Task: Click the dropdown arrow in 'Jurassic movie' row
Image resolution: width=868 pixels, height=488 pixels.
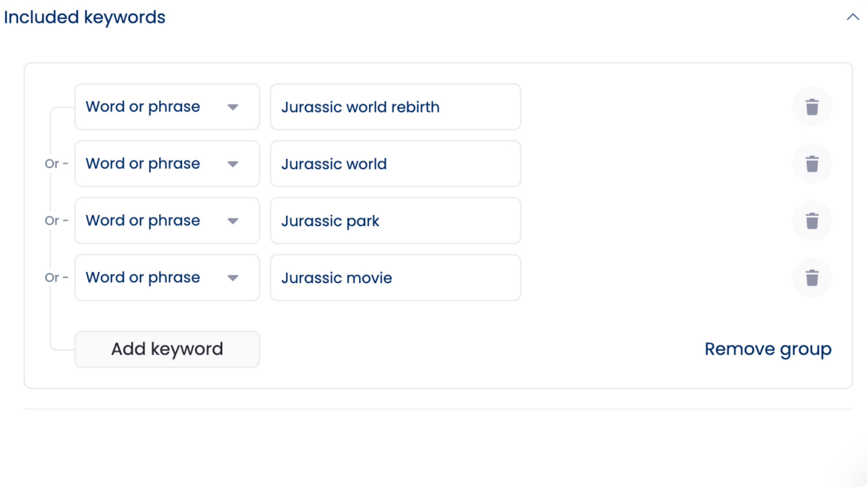Action: click(233, 278)
